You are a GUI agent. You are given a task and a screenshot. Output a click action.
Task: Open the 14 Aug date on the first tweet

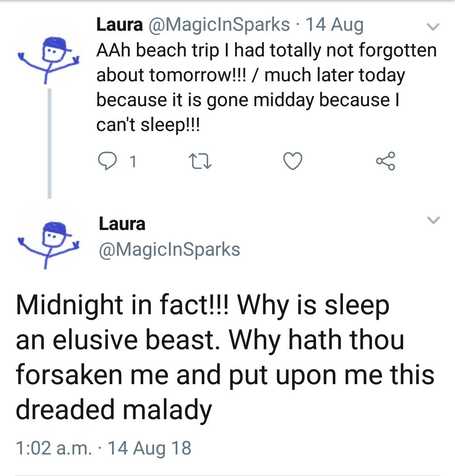coord(334,25)
